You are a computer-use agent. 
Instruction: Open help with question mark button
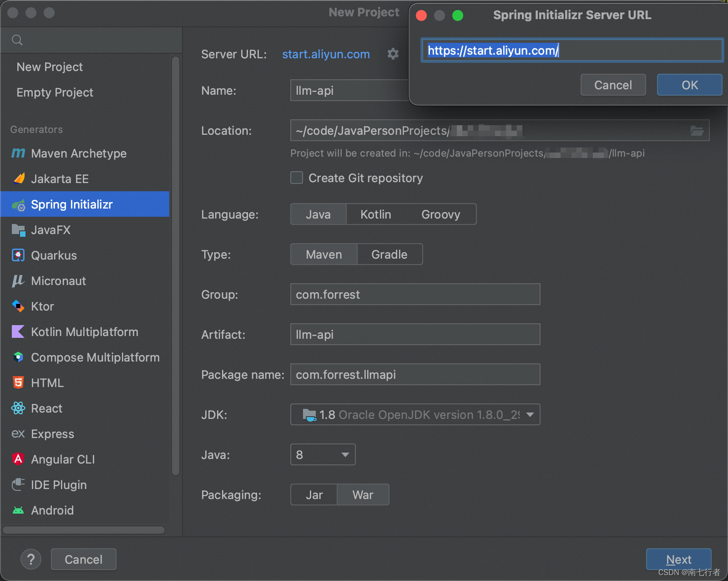(31, 559)
